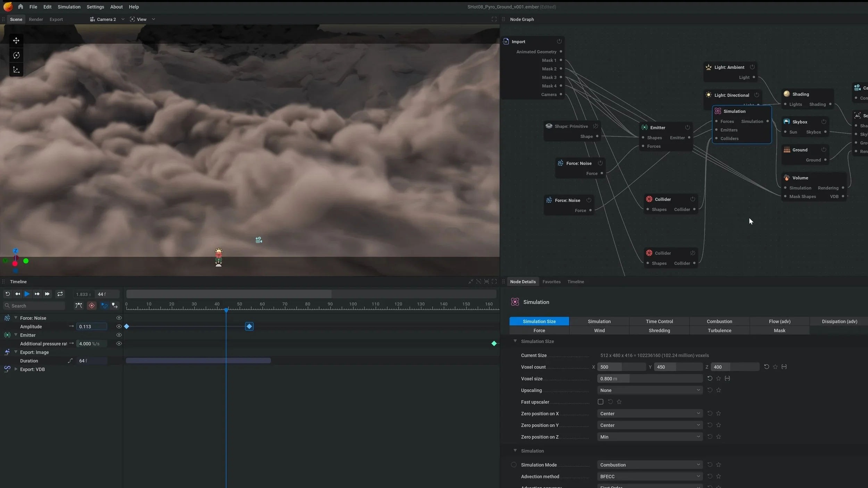Collapse the Simulation Size section
Viewport: 868px width, 488px height.
coord(515,341)
